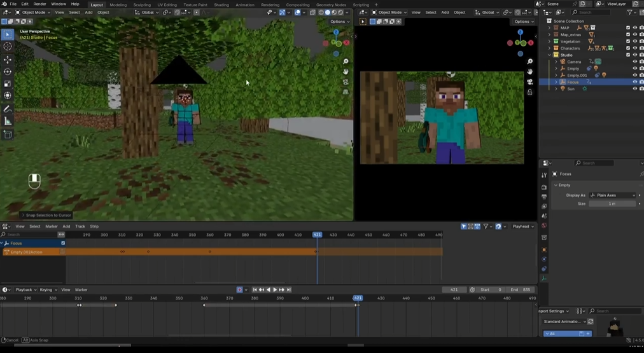Activate the Move tool
This screenshot has height=353, width=644.
(8, 60)
